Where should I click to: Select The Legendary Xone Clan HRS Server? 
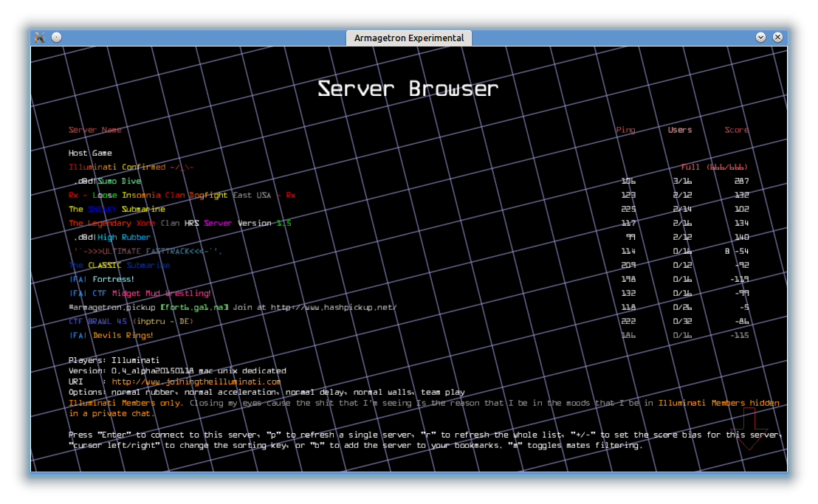pos(179,224)
